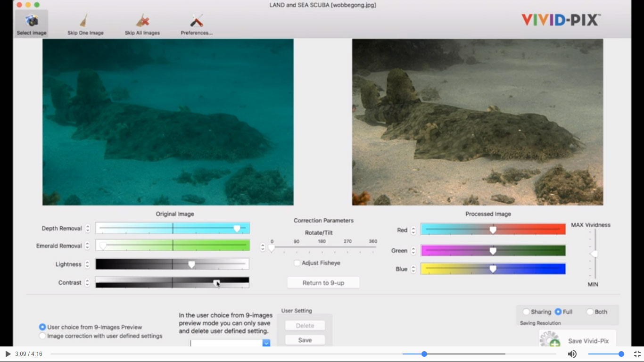644x362 pixels.
Task: Select the Sharing resolution radio button
Action: click(526, 312)
